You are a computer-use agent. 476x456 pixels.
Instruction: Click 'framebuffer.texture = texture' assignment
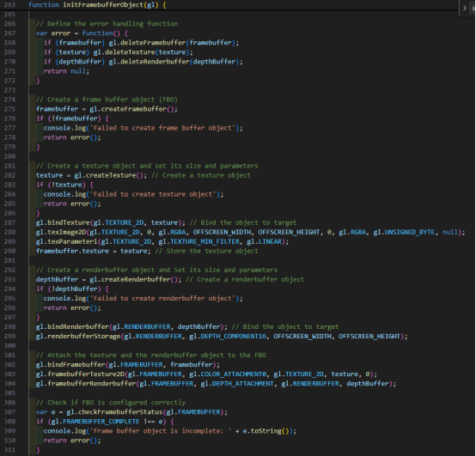(x=91, y=252)
